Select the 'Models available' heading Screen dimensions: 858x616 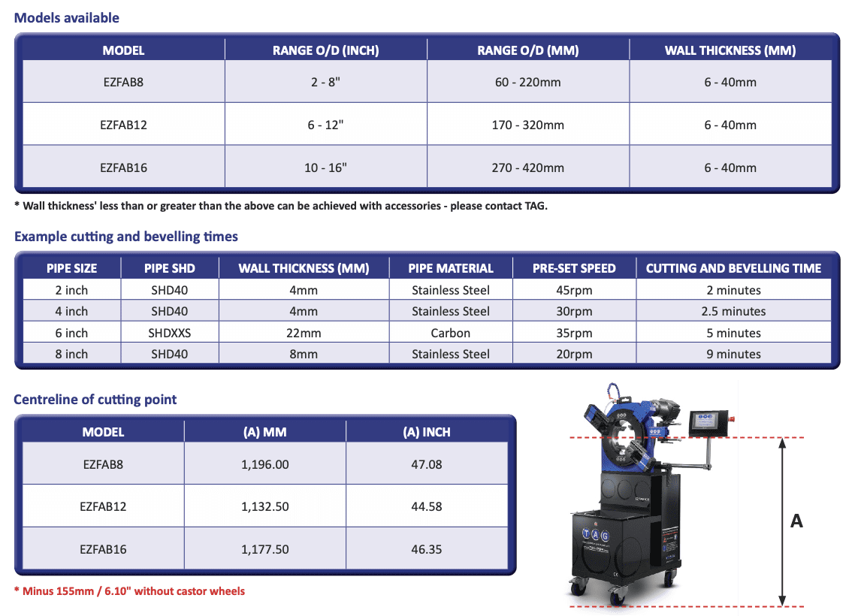point(66,18)
